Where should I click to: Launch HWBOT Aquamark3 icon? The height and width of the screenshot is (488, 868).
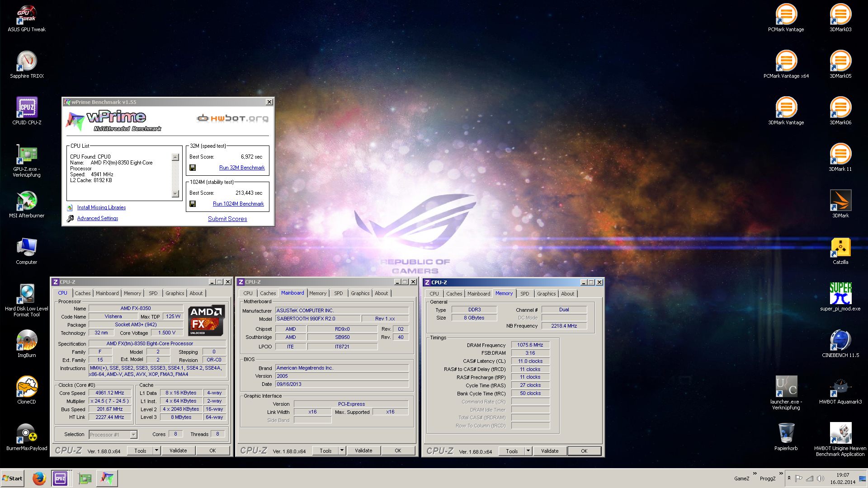coord(840,390)
